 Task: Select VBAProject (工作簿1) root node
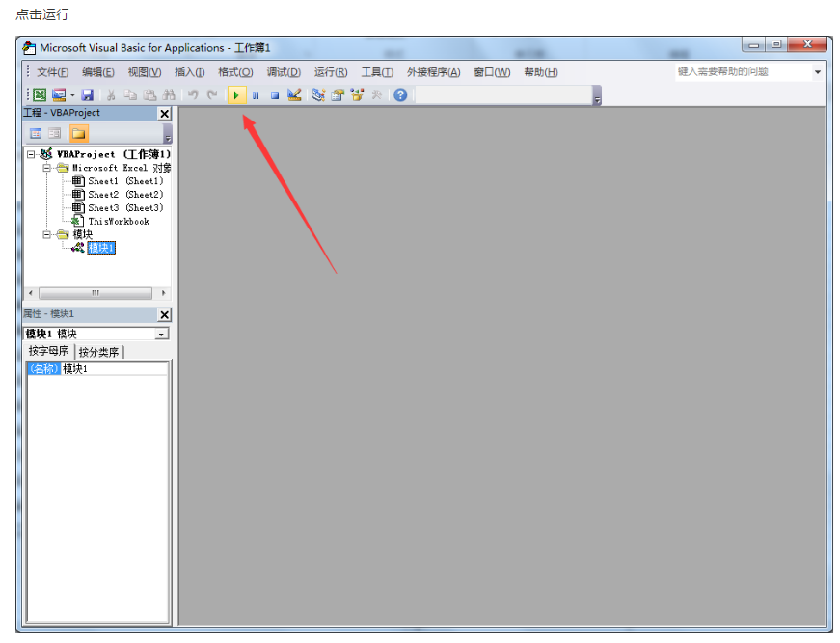click(114, 154)
